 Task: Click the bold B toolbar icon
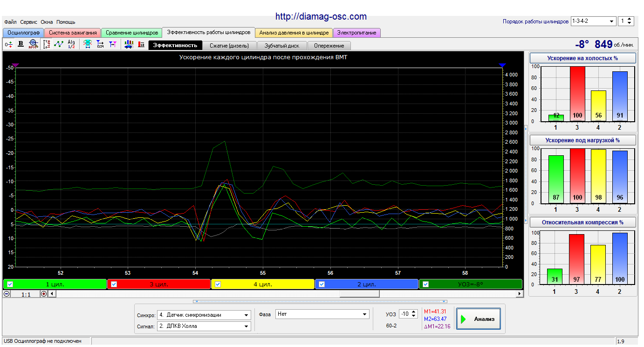(21, 44)
